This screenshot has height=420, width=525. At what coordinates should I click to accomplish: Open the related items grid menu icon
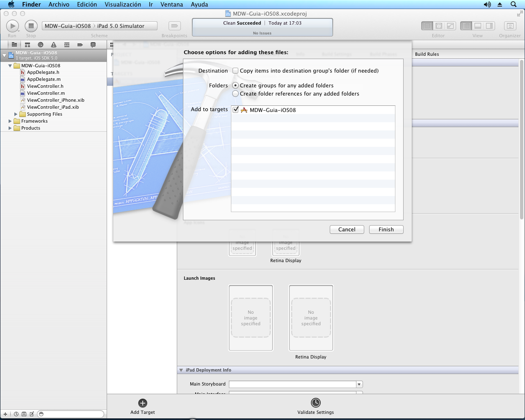(x=112, y=45)
